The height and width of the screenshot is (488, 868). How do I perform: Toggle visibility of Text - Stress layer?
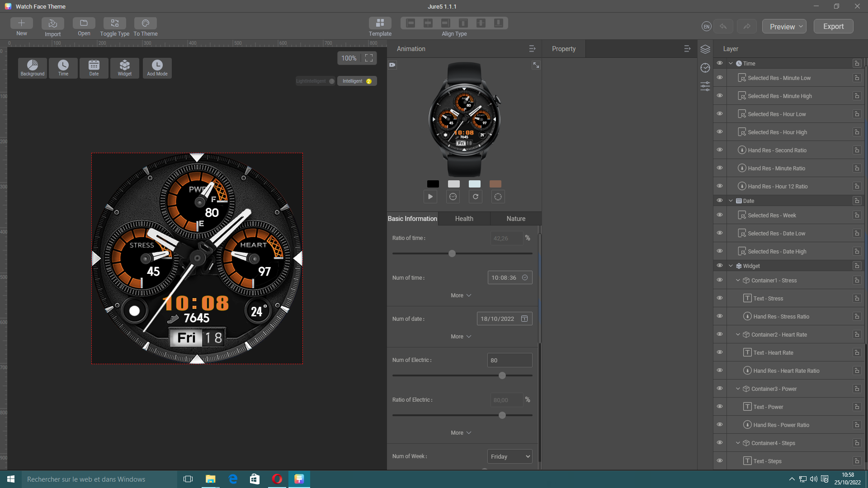point(720,298)
